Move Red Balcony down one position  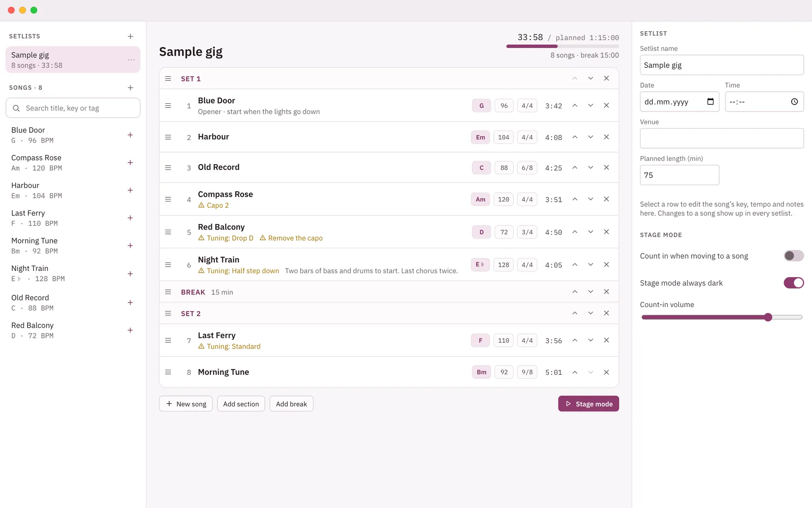point(591,232)
